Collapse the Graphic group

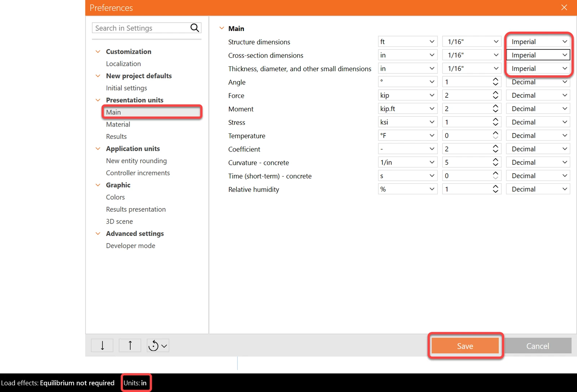coord(98,185)
